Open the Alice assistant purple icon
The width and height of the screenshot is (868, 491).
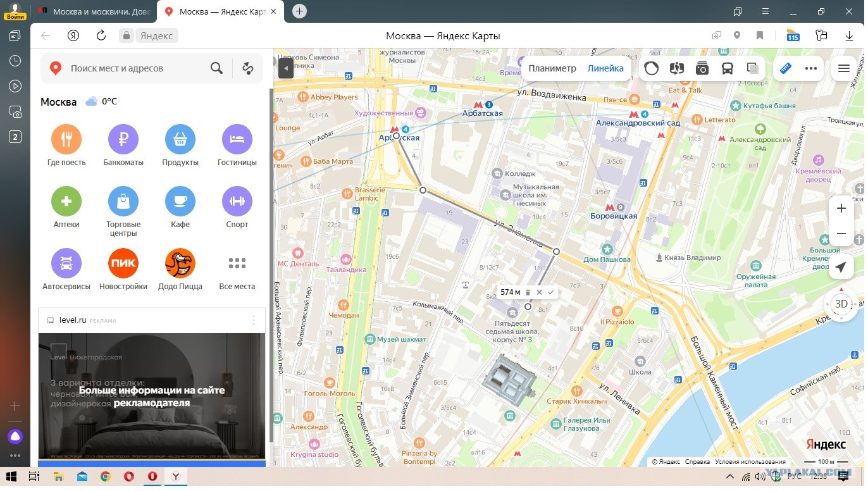pos(15,436)
